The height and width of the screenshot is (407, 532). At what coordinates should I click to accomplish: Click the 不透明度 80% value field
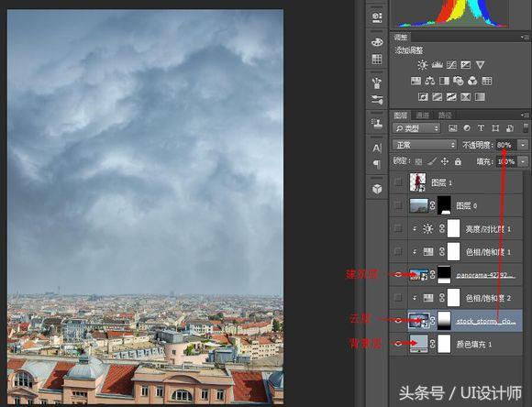(506, 145)
